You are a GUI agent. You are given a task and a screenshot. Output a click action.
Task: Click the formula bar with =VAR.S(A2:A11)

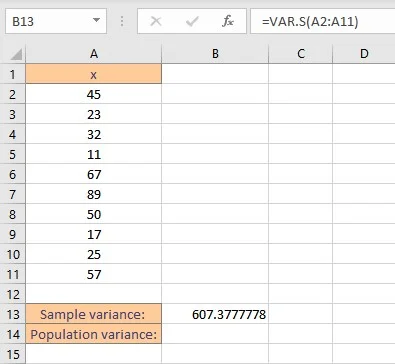[x=322, y=22]
